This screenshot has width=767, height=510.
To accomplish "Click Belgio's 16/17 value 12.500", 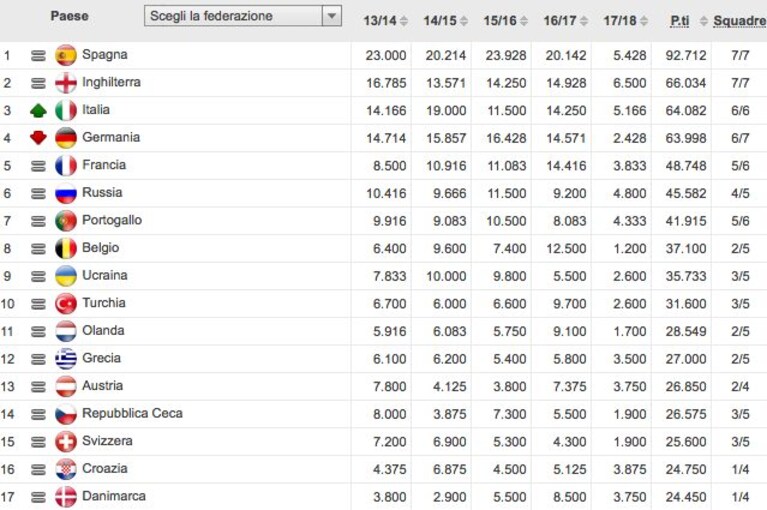I will (x=566, y=249).
